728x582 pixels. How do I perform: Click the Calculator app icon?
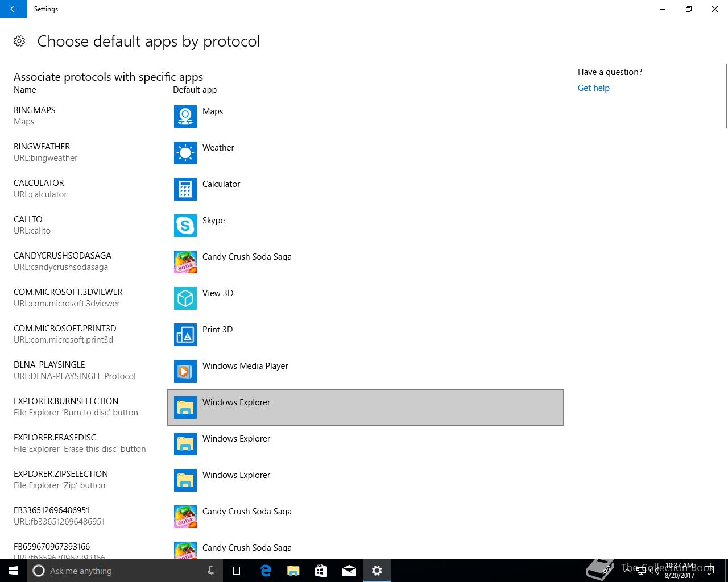[x=185, y=189]
